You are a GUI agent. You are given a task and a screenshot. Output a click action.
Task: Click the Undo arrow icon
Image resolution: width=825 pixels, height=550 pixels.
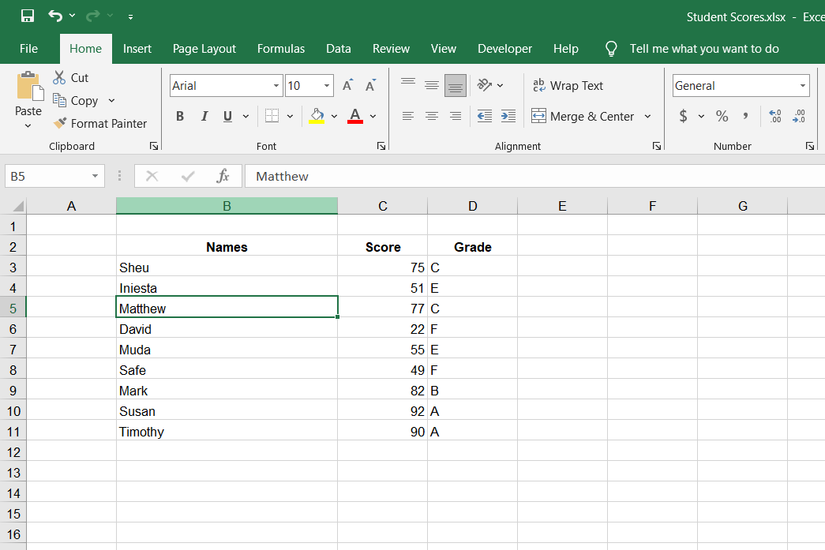click(x=56, y=17)
